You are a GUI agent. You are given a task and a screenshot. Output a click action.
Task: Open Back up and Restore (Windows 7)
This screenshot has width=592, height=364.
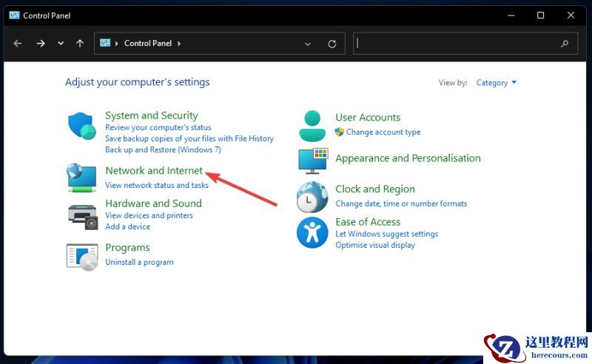click(163, 149)
